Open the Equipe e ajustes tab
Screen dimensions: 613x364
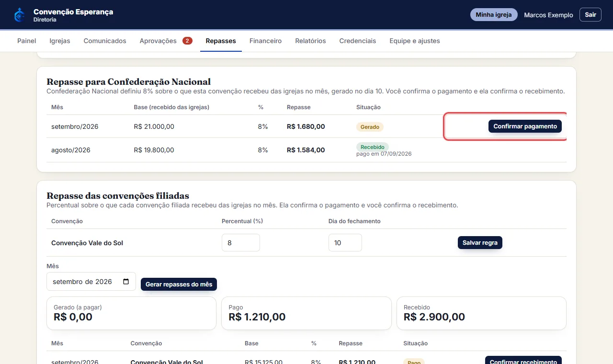[x=415, y=41]
